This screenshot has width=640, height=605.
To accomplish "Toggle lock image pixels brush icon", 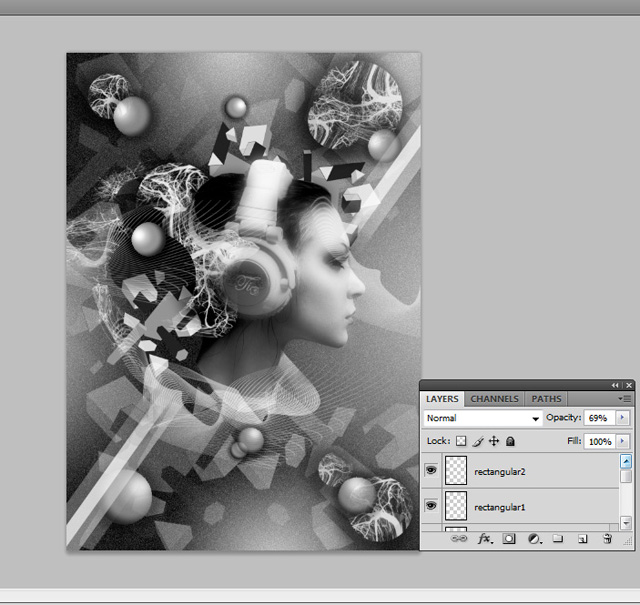I will (x=477, y=440).
